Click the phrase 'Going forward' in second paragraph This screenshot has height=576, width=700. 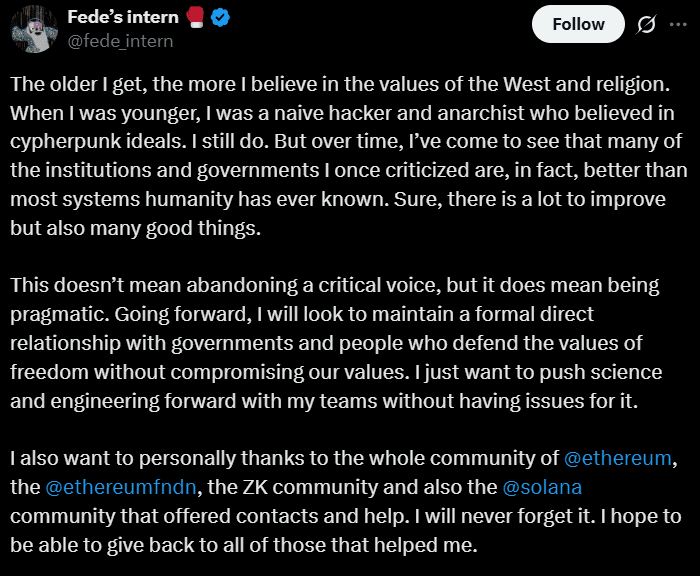[x=162, y=314]
